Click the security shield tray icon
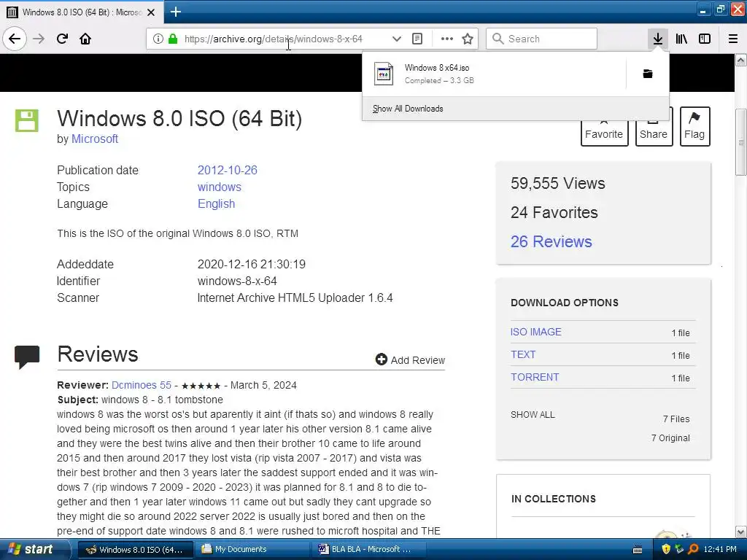Screen dimensions: 747x560 [x=666, y=550]
